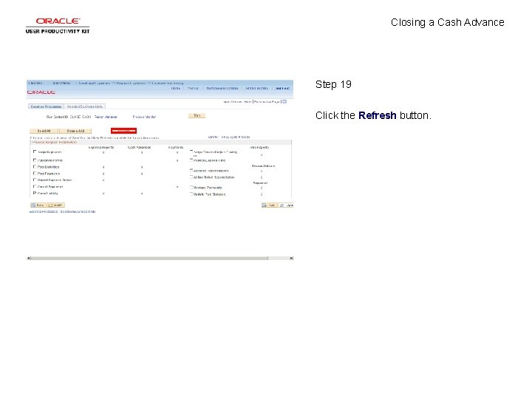Uncheck the Close Liability checkbox
The height and width of the screenshot is (399, 532).
click(x=35, y=193)
